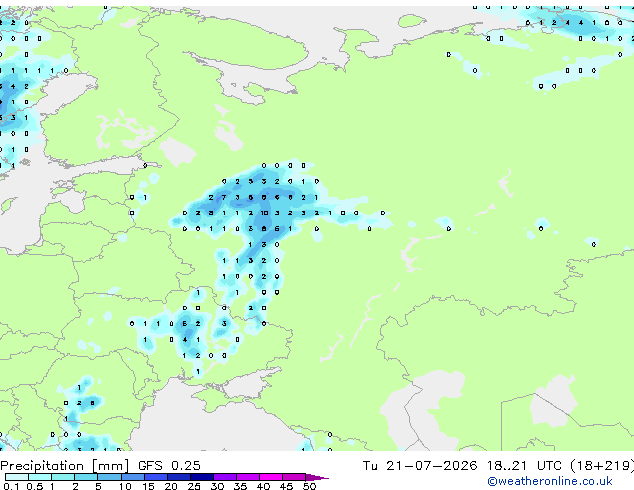
Task: Click the '45' legend scale label
Action: coord(286,486)
